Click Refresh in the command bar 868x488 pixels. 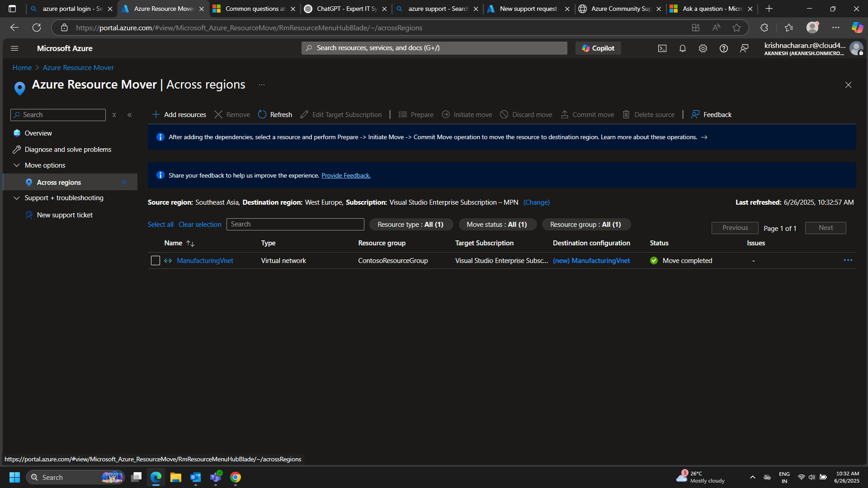(x=275, y=115)
